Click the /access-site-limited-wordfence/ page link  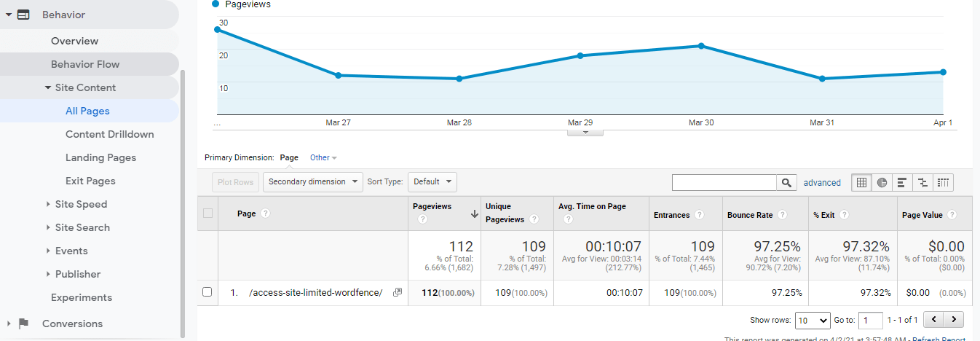click(x=316, y=292)
